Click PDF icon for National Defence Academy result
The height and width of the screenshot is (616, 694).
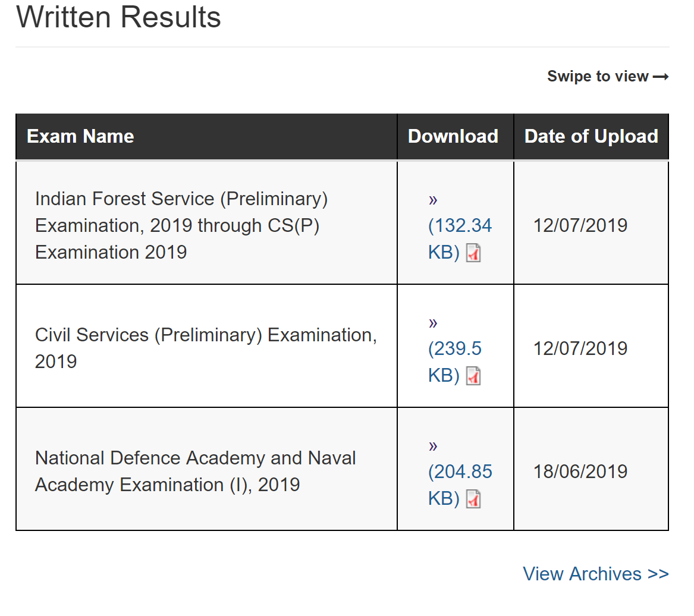click(473, 499)
